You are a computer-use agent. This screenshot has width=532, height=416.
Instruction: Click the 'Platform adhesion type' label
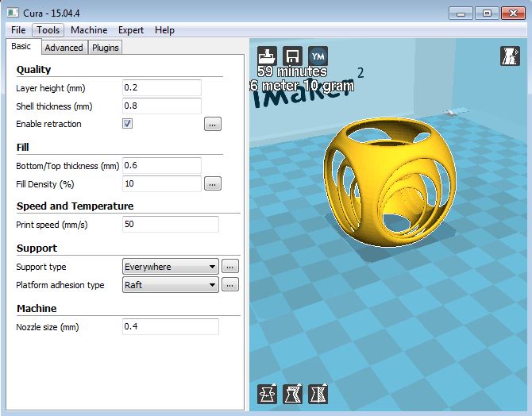click(60, 285)
